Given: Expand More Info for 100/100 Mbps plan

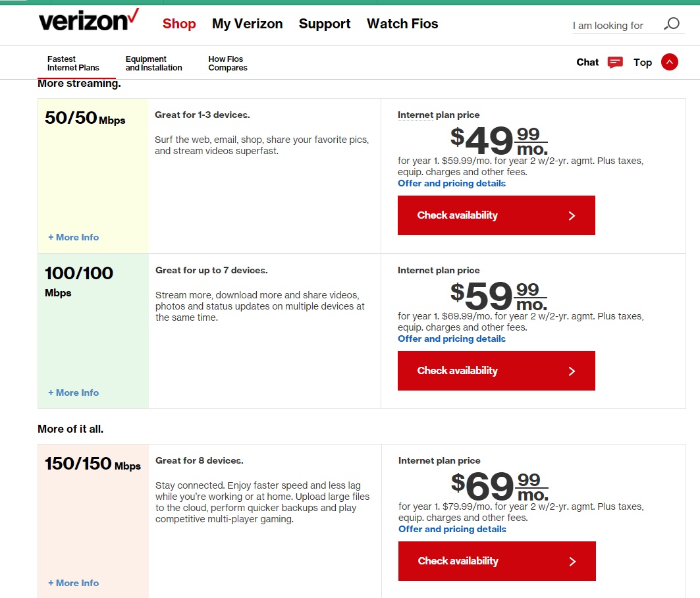Looking at the screenshot, I should (74, 393).
